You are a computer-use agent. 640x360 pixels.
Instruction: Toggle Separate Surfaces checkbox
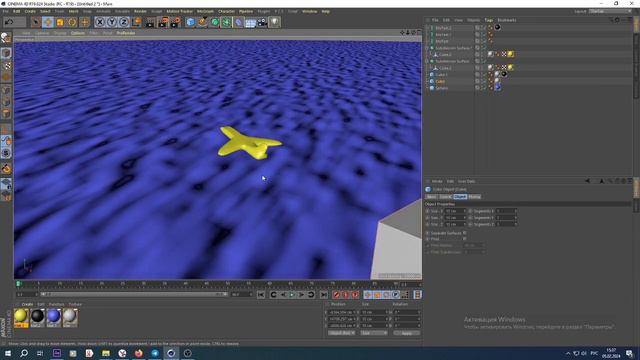pos(464,233)
